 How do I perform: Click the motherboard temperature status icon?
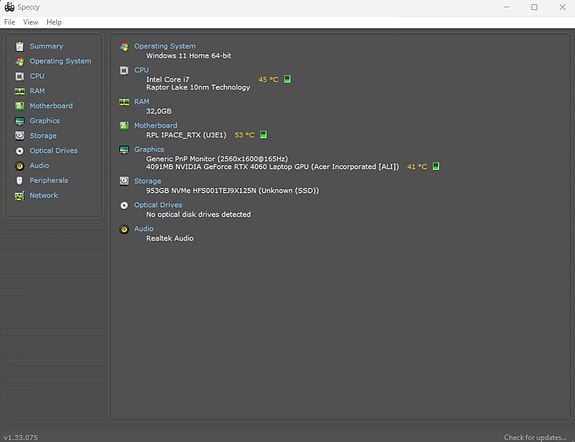tap(263, 135)
